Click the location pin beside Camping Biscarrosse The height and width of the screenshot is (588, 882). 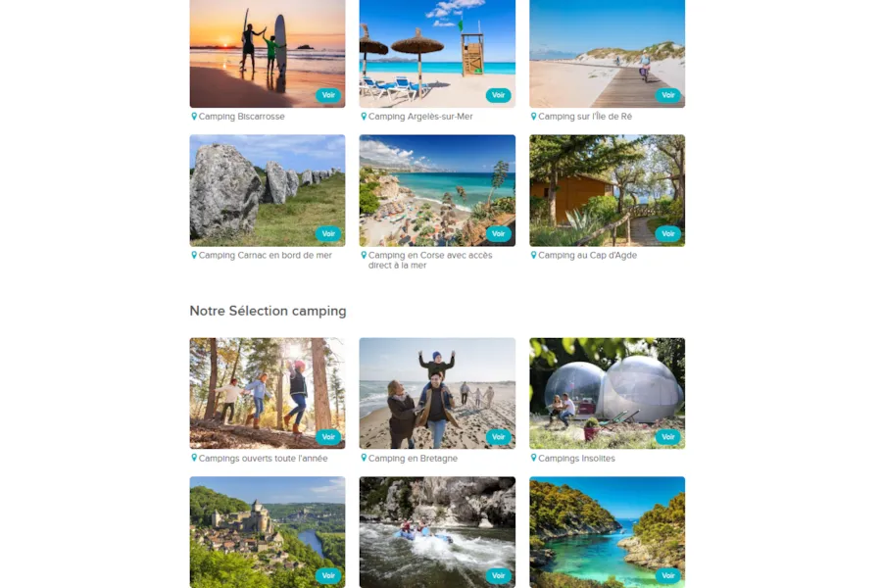[x=194, y=117]
